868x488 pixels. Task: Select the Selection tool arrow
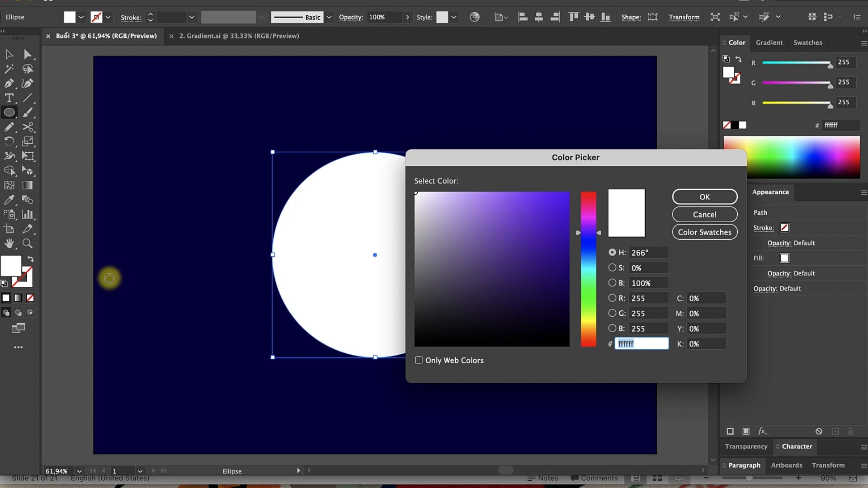pos(9,55)
